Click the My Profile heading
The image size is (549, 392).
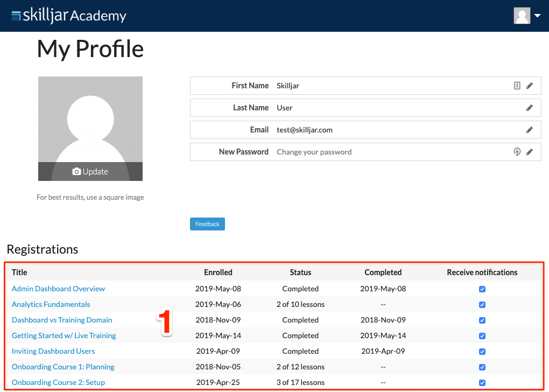[90, 48]
